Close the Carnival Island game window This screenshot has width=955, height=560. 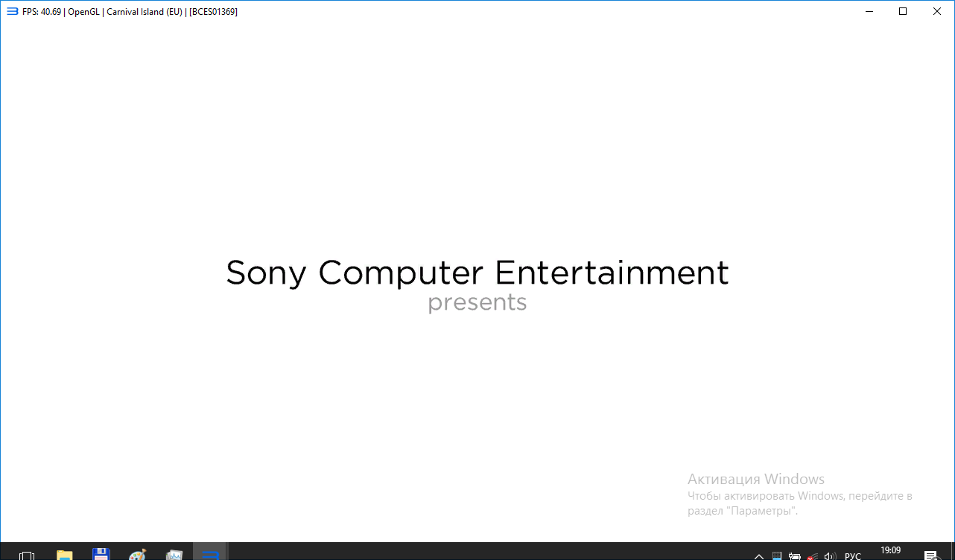click(937, 11)
